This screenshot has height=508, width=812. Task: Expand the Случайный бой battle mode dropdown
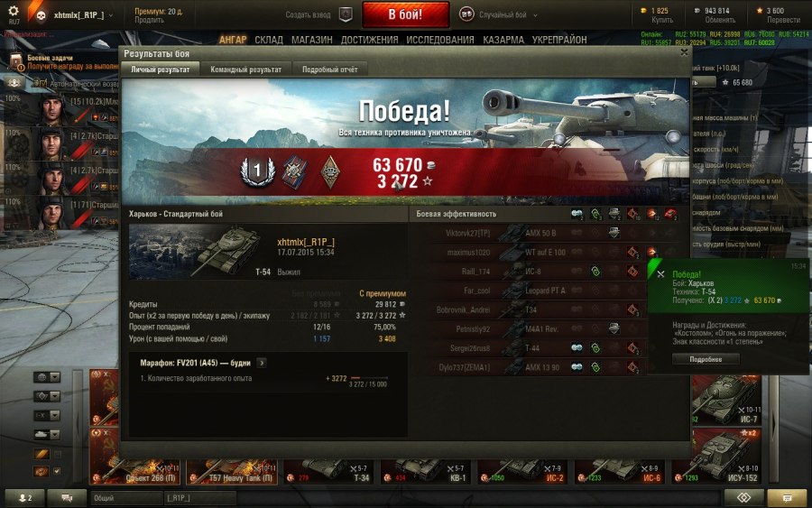pos(535,15)
